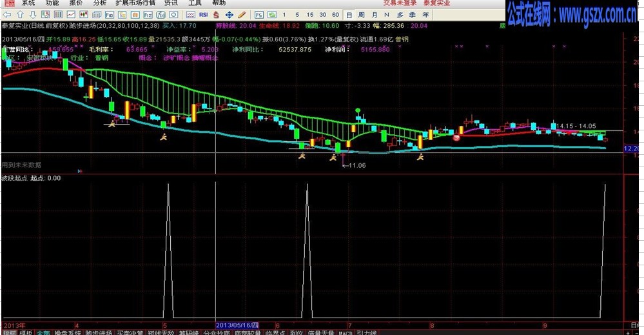The width and height of the screenshot is (644, 335).
Task: Switch to the 模板 tab at bottom
Action: (26, 332)
